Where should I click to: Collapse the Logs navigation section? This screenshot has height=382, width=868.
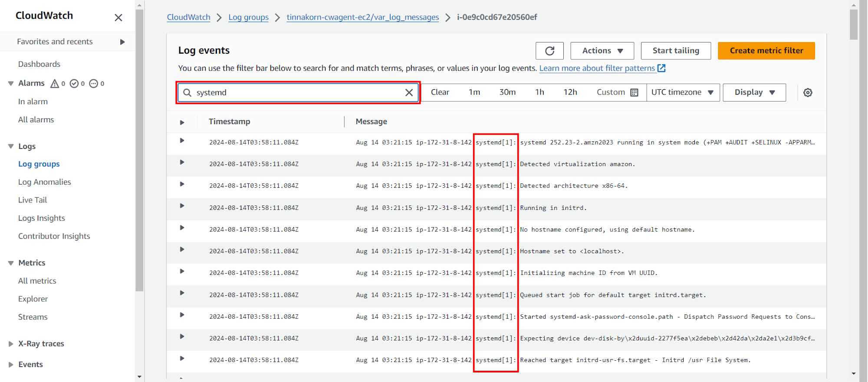click(x=11, y=146)
